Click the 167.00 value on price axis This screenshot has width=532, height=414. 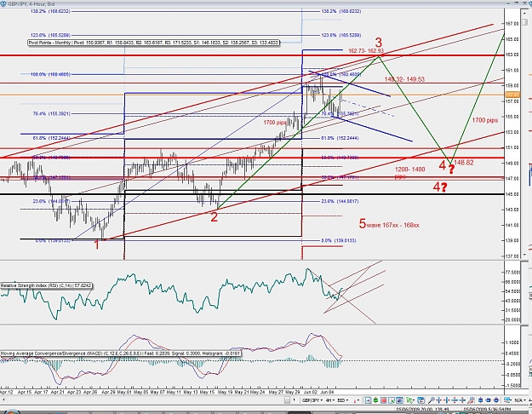pos(512,24)
